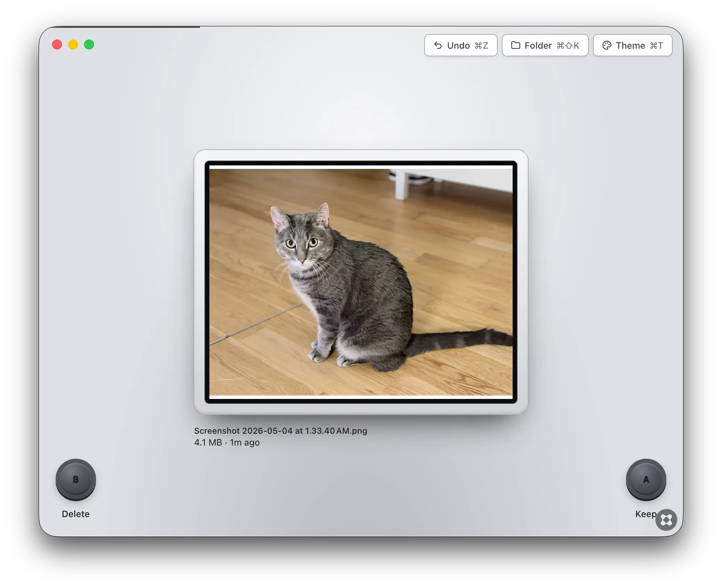
Task: Click the screenshot filename text
Action: pos(281,431)
